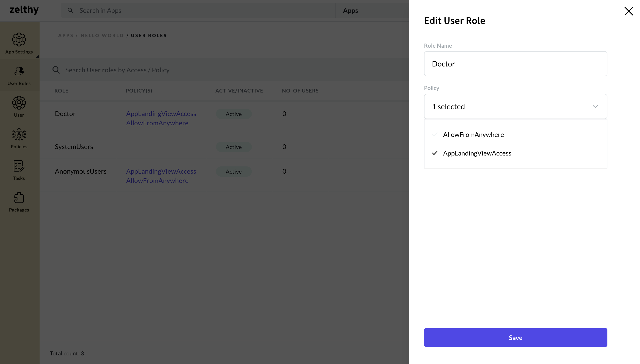Collapse the Policy dropdown showing 1 selected

(515, 106)
